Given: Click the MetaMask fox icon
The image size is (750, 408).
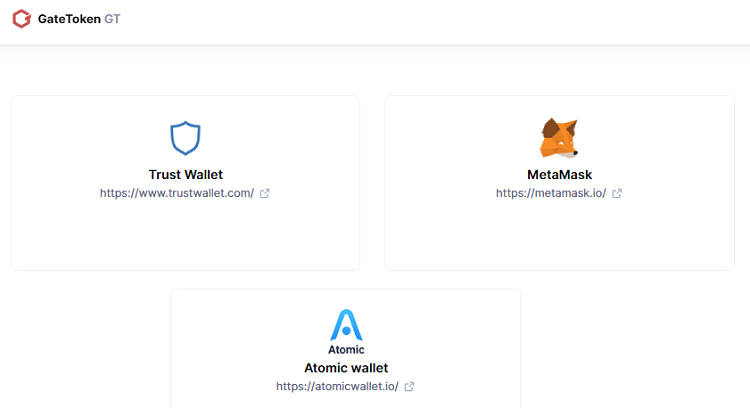Looking at the screenshot, I should (x=559, y=138).
